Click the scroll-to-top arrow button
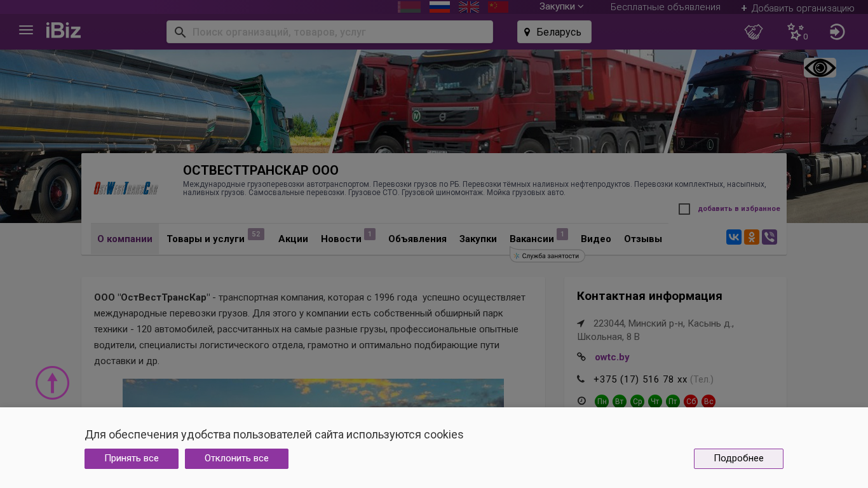This screenshot has height=488, width=868. [52, 383]
